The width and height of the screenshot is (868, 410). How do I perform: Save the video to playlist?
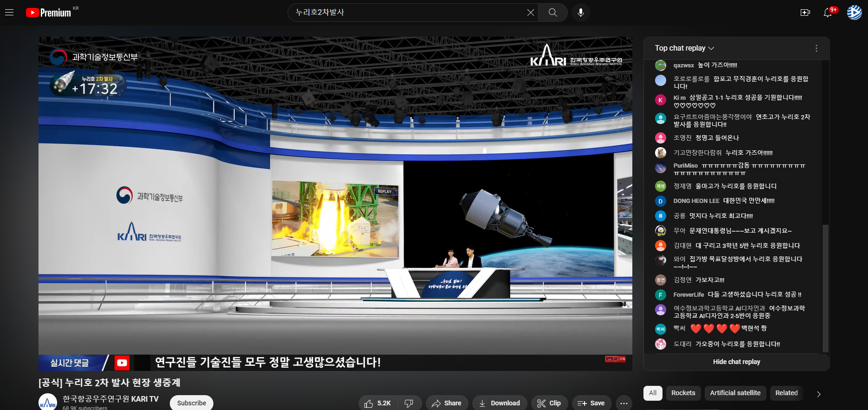coord(592,403)
